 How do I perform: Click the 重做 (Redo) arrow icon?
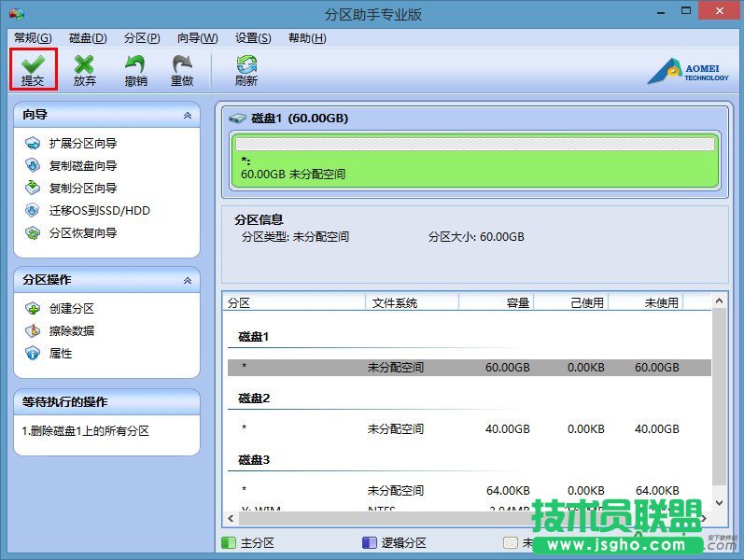[182, 64]
